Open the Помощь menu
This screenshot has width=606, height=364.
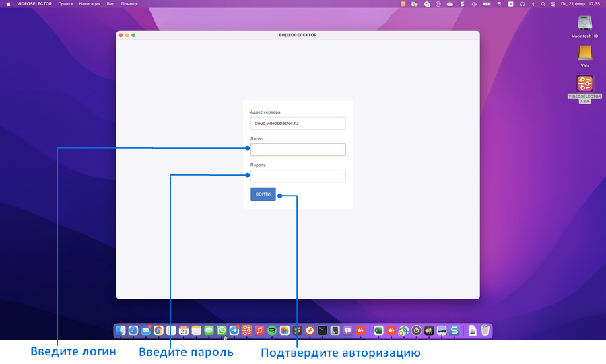(129, 4)
